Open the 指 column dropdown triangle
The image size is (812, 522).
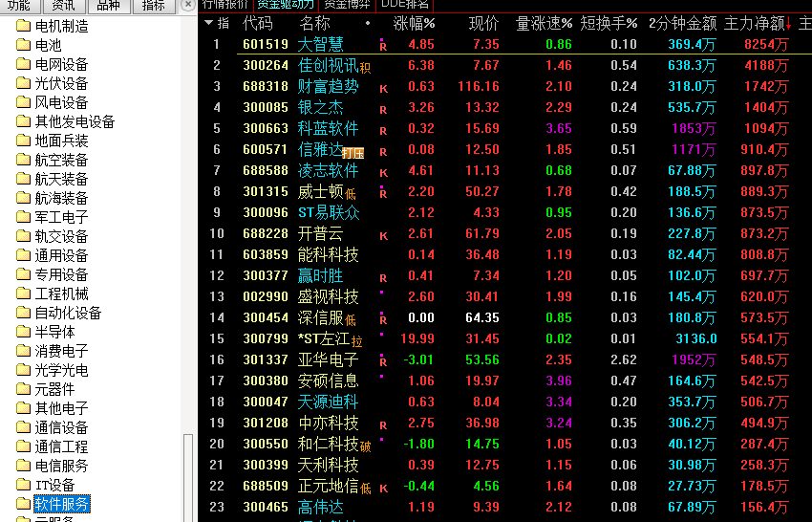[x=209, y=23]
